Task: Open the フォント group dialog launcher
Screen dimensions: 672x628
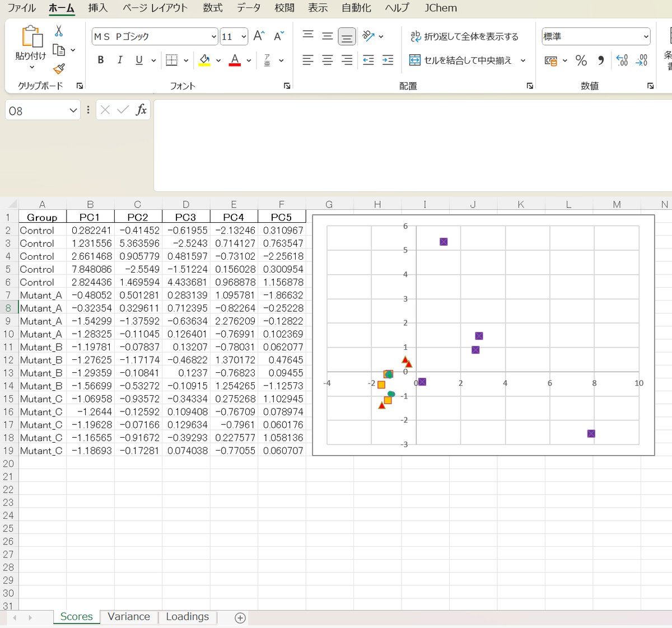Action: pyautogui.click(x=287, y=86)
